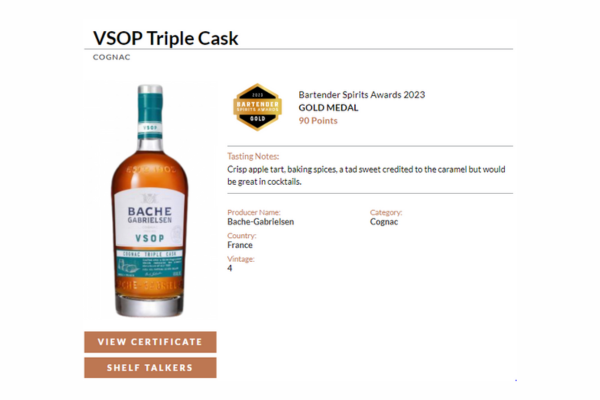
Task: Click the Cognac category value
Action: coord(384,222)
